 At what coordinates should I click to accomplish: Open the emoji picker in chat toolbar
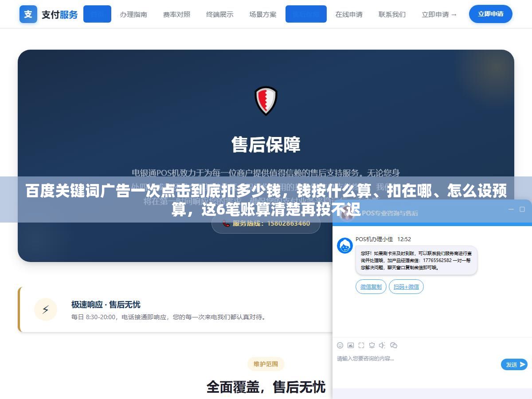[x=340, y=345]
